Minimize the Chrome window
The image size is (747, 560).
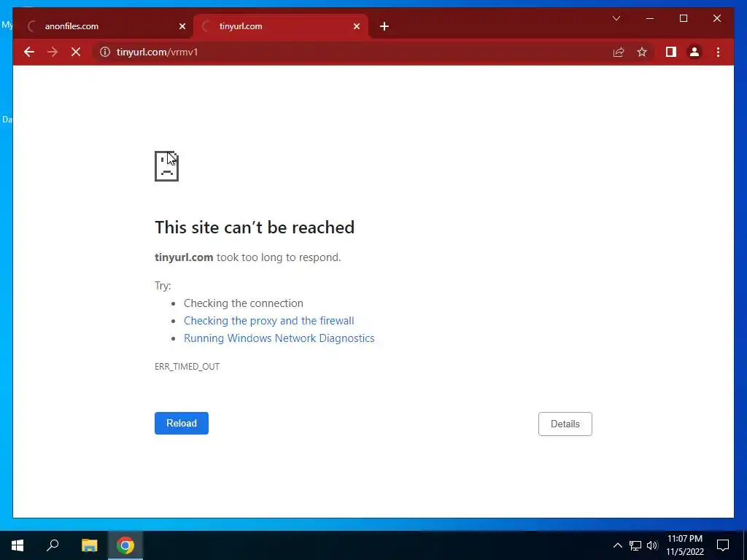click(650, 18)
